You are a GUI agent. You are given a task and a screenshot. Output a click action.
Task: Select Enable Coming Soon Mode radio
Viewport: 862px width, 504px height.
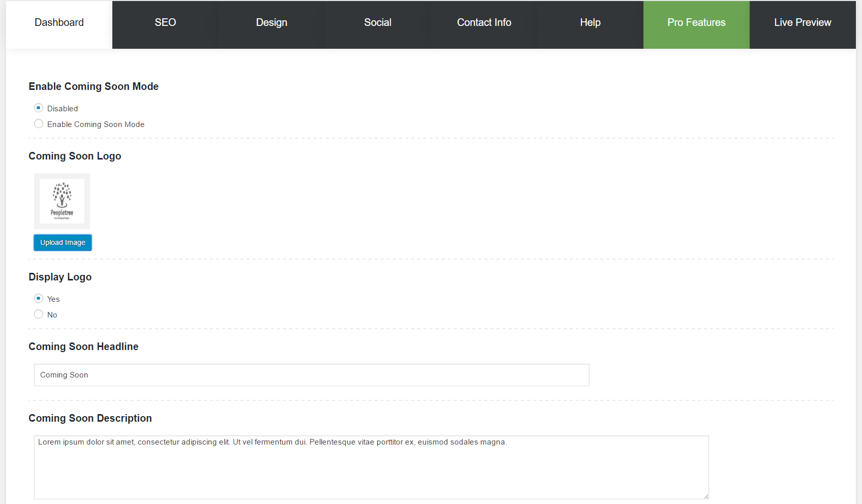(x=39, y=123)
